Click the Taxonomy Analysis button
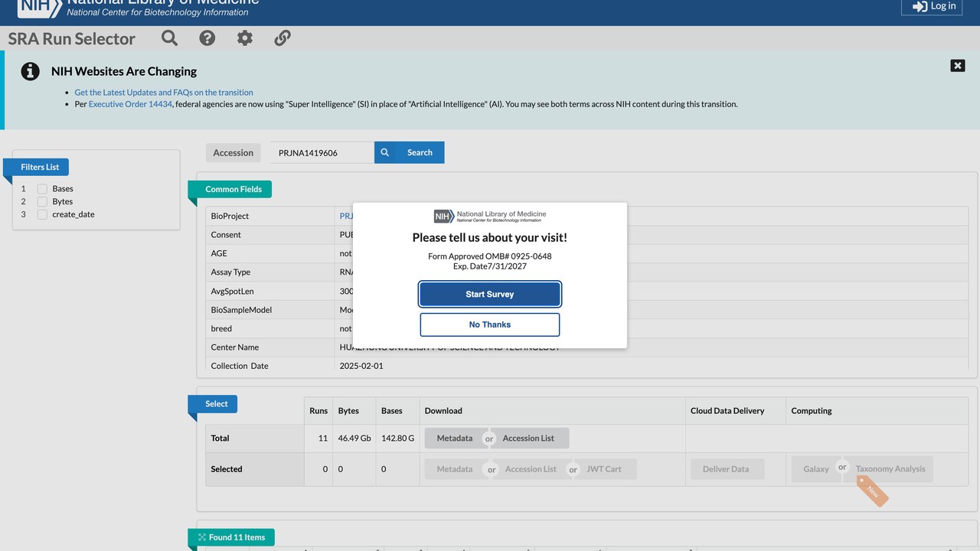This screenshot has width=980, height=551. [891, 469]
